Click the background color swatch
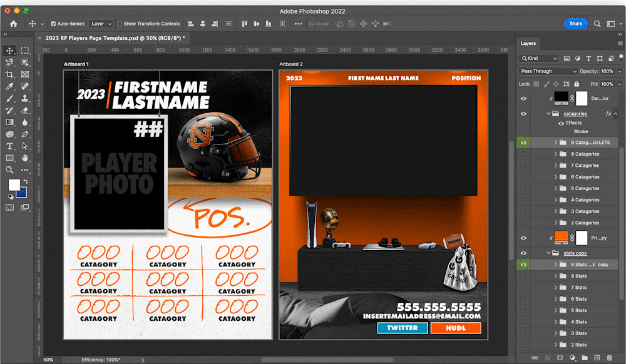This screenshot has width=626, height=364. pos(23,194)
